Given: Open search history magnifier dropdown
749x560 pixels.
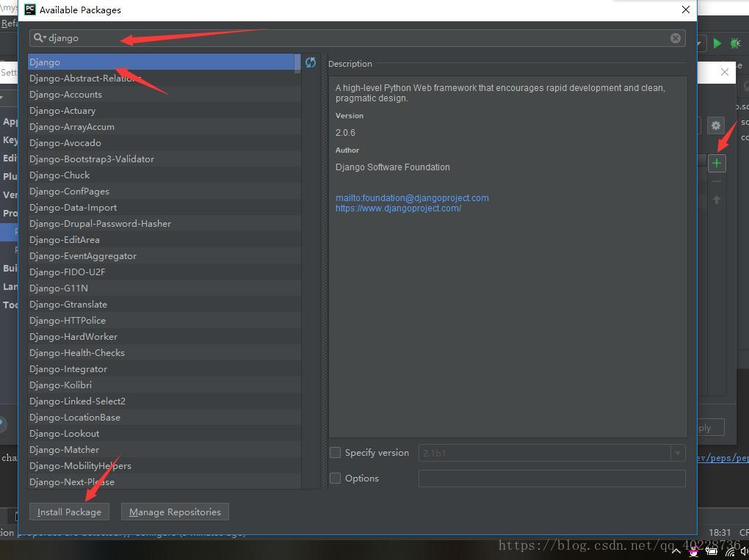Looking at the screenshot, I should point(40,37).
